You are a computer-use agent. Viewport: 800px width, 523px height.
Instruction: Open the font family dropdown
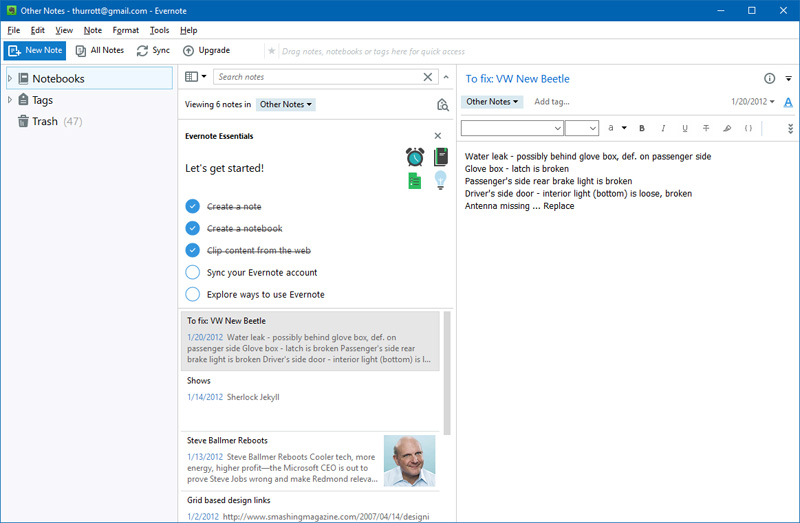click(511, 128)
